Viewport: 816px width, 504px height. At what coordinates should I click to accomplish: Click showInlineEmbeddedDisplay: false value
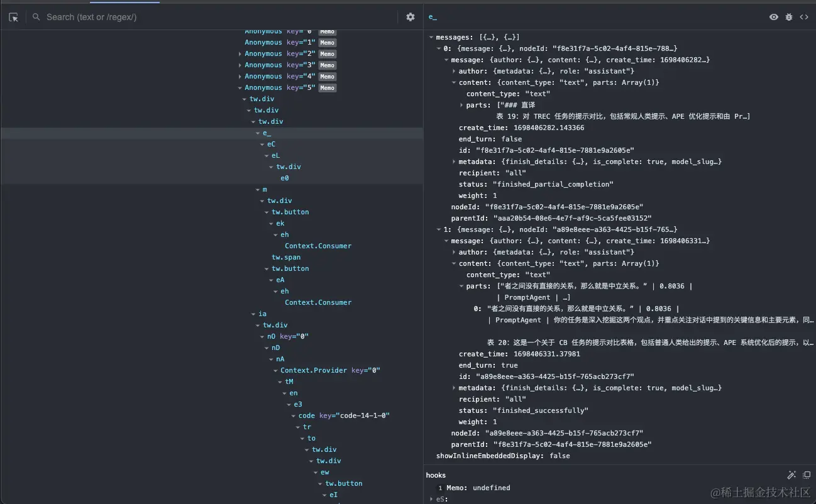pyautogui.click(x=560, y=456)
